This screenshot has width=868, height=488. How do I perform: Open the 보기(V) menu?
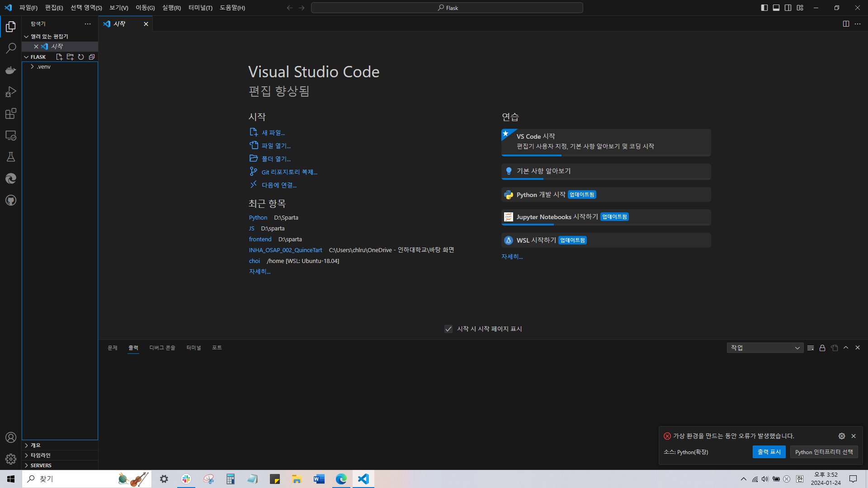[119, 8]
